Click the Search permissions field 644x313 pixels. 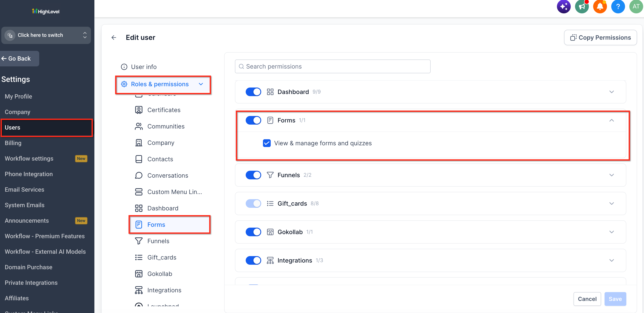332,66
